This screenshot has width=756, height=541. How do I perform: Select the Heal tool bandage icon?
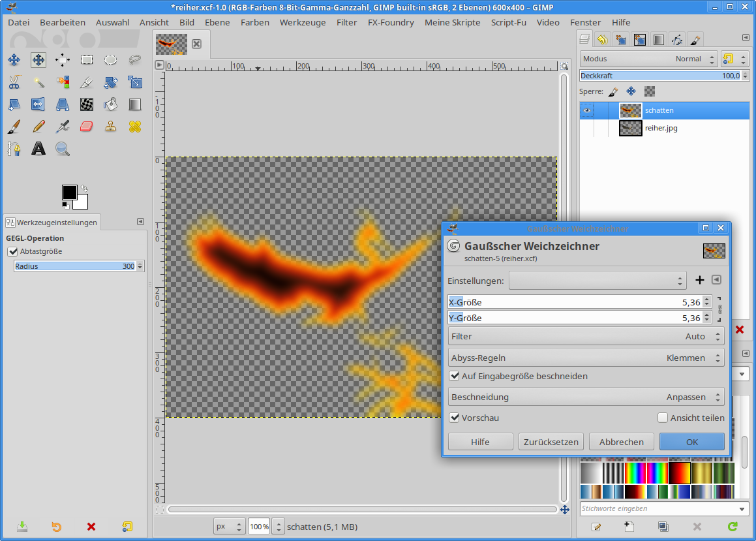tap(135, 126)
